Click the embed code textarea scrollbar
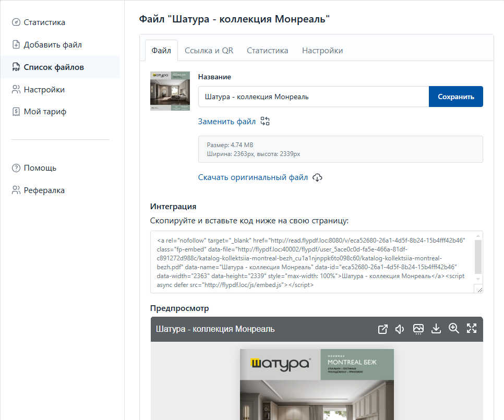The height and width of the screenshot is (420, 504). pos(478,257)
